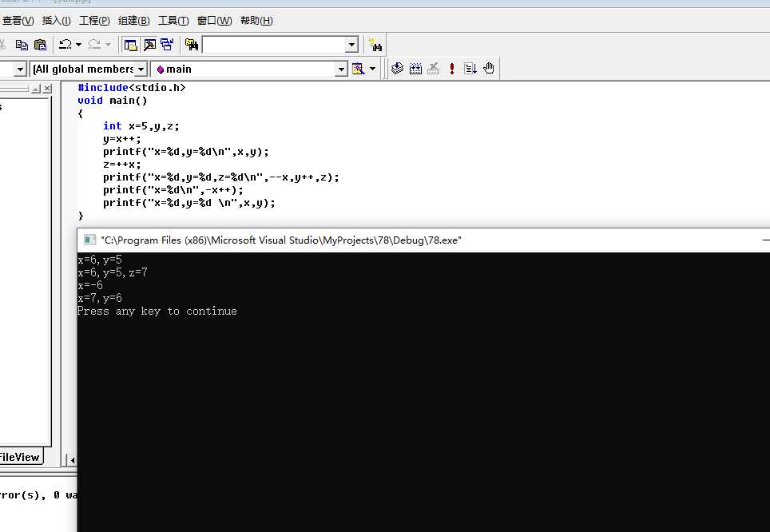Expand the Find combo box dropdown arrow
Screen dimensions: 770x532
[x=351, y=46]
